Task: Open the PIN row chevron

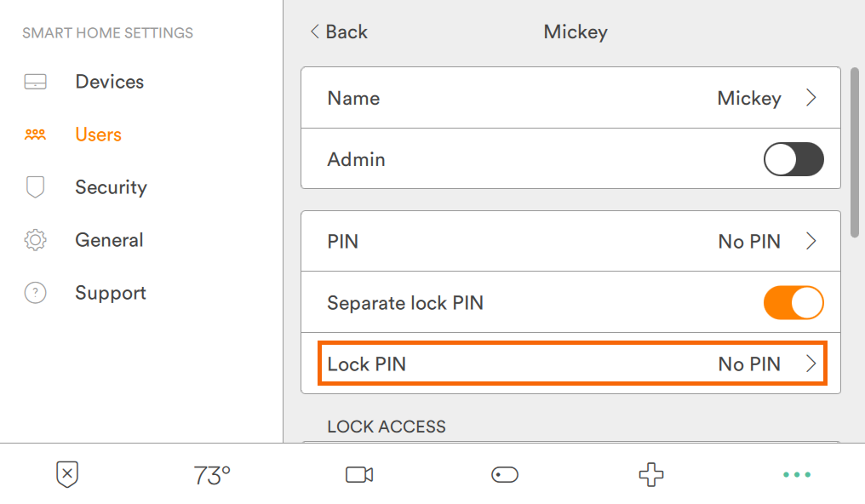Action: 811,242
